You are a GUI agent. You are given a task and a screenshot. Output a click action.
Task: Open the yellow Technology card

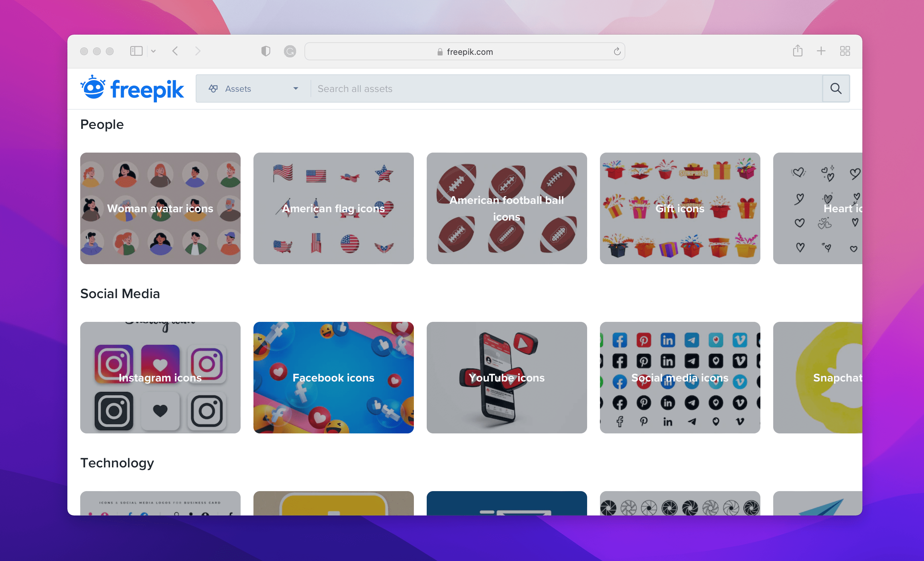[333, 503]
